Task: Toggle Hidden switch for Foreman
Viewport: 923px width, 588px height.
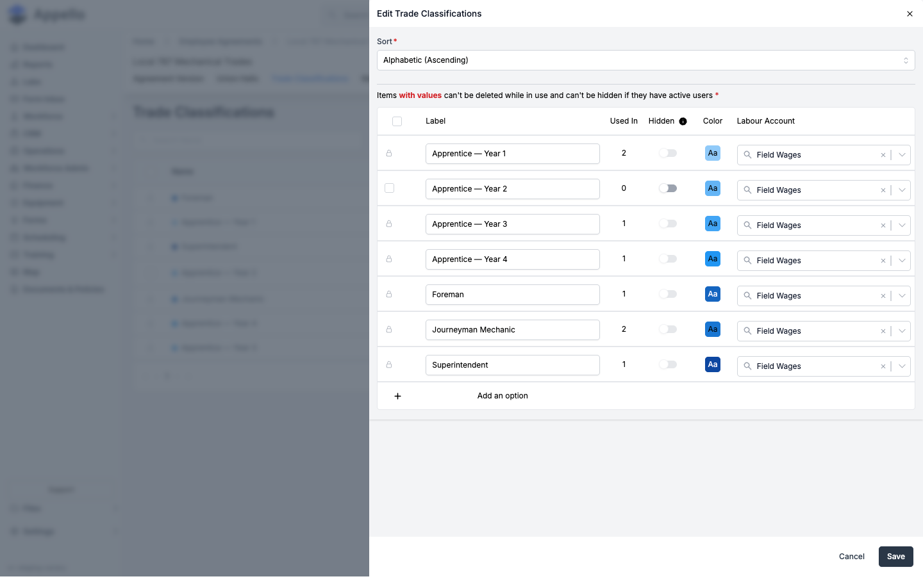Action: (668, 294)
